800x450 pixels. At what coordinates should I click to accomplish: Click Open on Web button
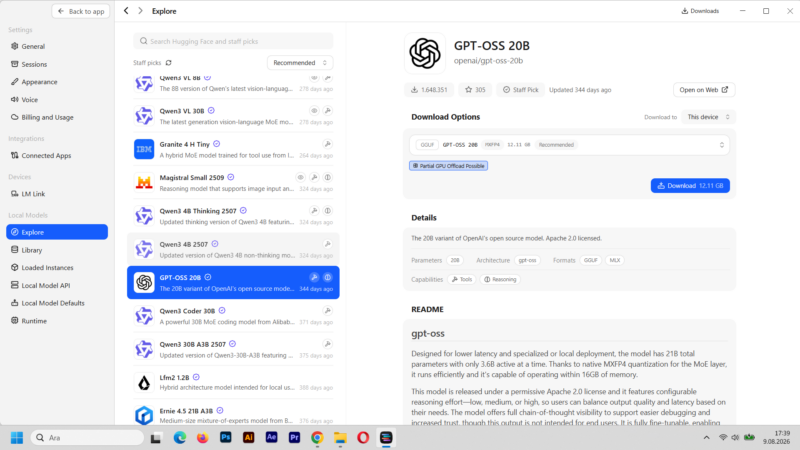(704, 90)
